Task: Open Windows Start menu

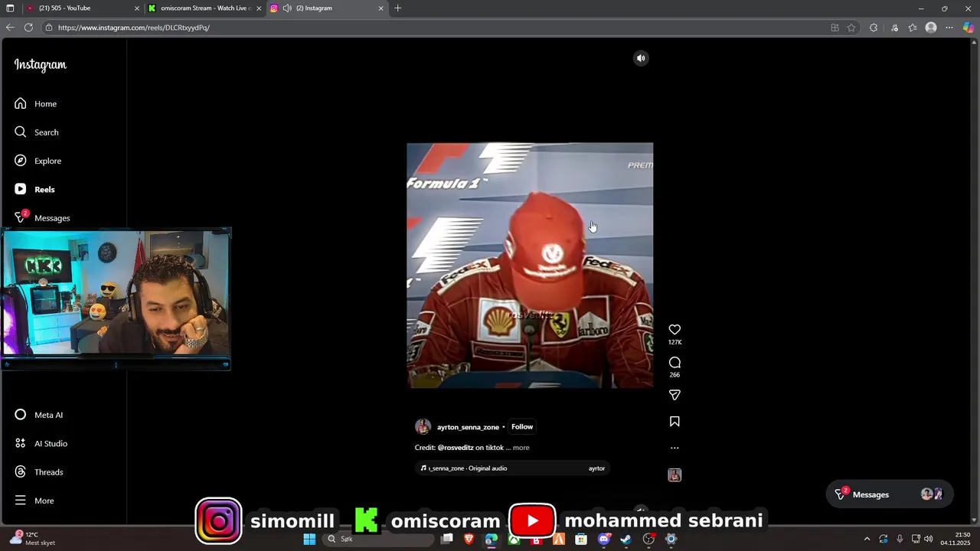Action: [x=309, y=539]
